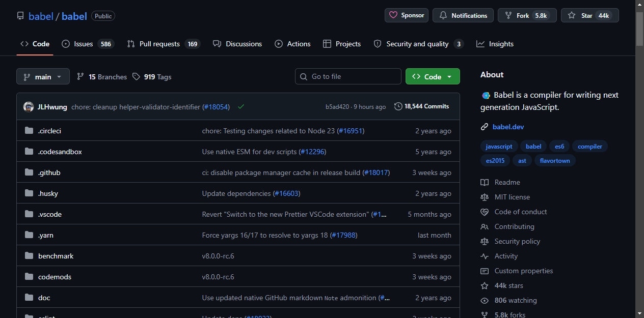Fork the babel repository
The image size is (644, 318).
coord(527,15)
